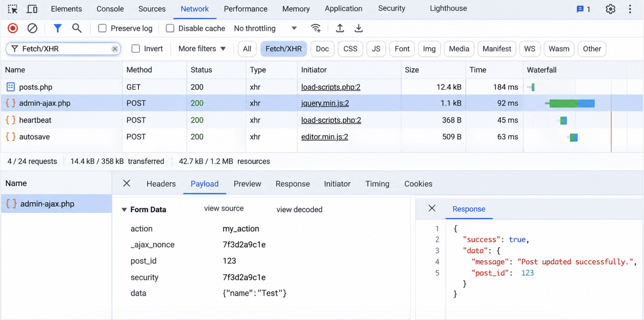Click view source link for form data
Image resolution: width=644 pixels, height=320 pixels.
224,209
